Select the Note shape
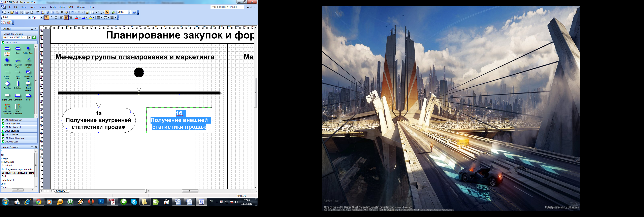Viewport: 644px width, 217px height. (x=28, y=95)
